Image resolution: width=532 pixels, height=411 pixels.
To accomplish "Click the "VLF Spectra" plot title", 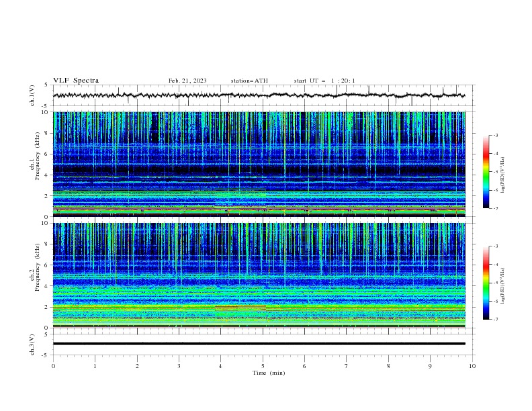I will pyautogui.click(x=76, y=81).
